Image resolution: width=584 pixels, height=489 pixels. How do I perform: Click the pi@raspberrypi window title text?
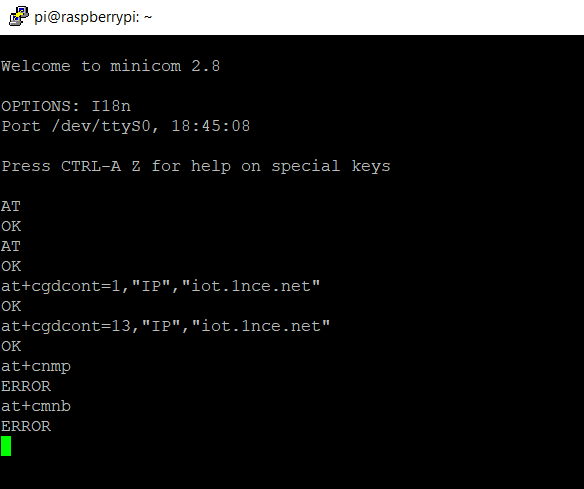point(93,17)
